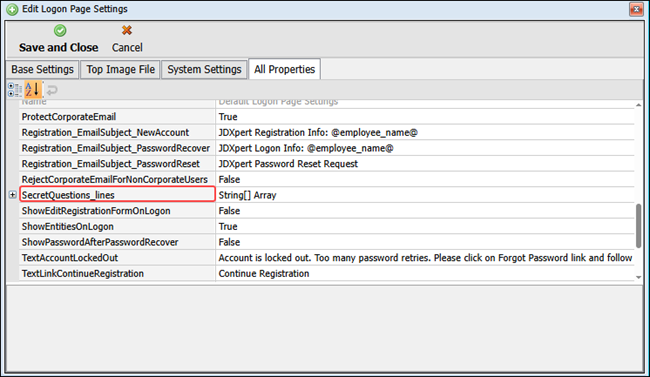
Task: Select the TextLinkContinueRegistration property name
Action: coord(82,274)
